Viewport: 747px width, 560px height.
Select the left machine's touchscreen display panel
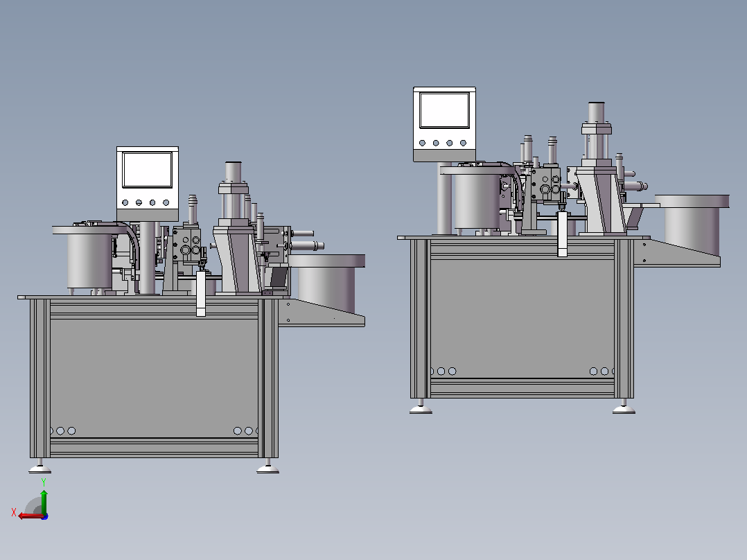coord(147,170)
